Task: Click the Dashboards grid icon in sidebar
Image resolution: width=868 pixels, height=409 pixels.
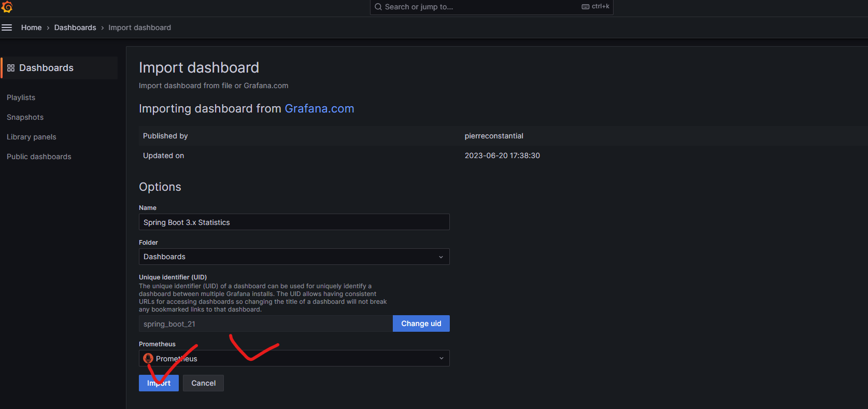Action: [11, 68]
